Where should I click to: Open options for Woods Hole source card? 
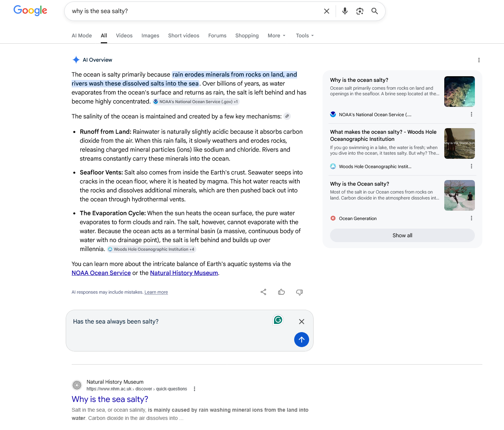pos(472,166)
